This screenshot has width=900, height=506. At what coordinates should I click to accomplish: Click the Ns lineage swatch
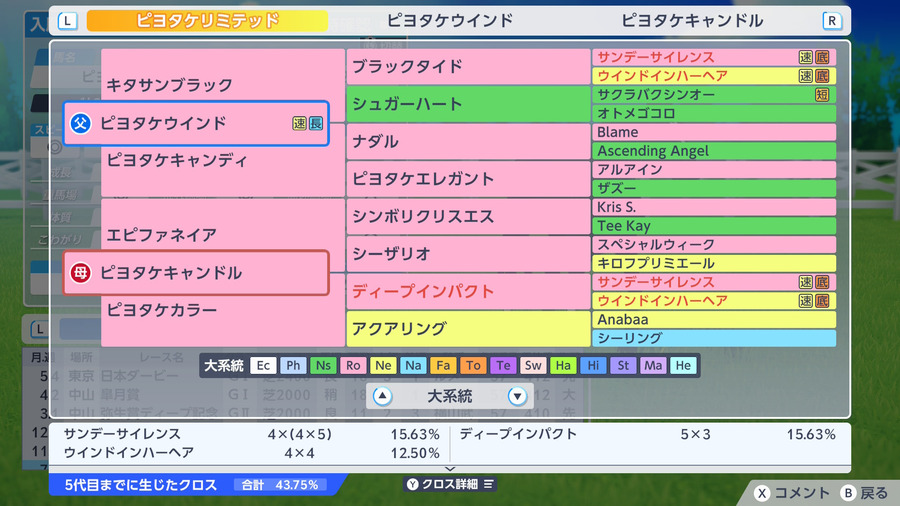coord(323,365)
